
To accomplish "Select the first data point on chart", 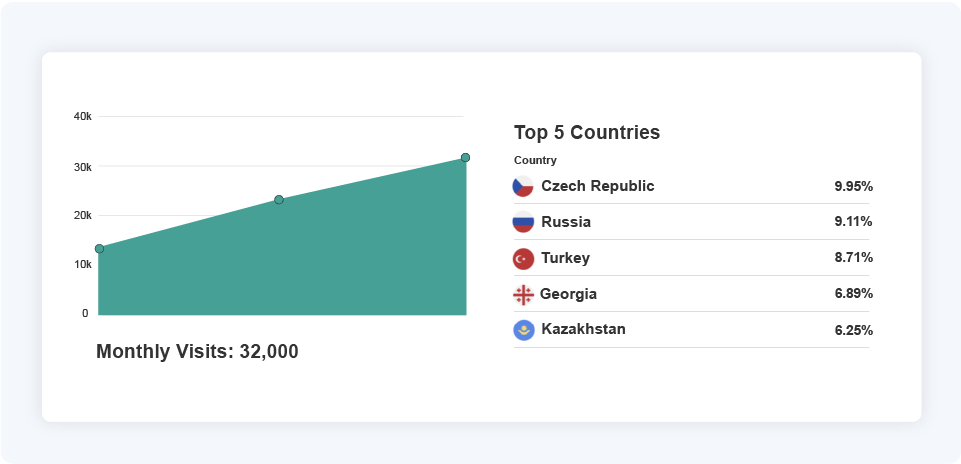I will click(99, 249).
